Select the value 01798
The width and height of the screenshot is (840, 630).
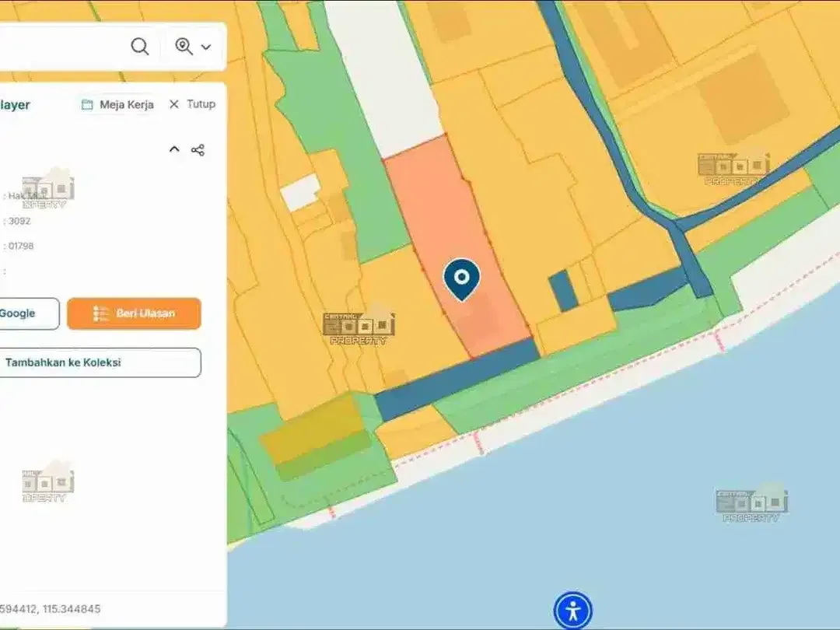(x=21, y=246)
